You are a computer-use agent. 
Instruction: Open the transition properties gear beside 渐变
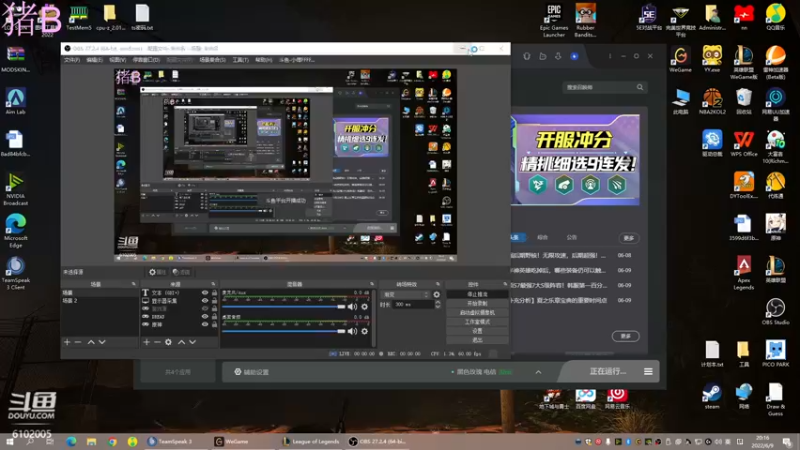point(436,294)
